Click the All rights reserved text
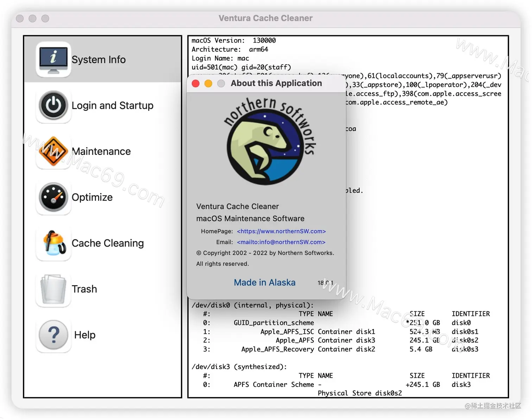 (x=222, y=264)
